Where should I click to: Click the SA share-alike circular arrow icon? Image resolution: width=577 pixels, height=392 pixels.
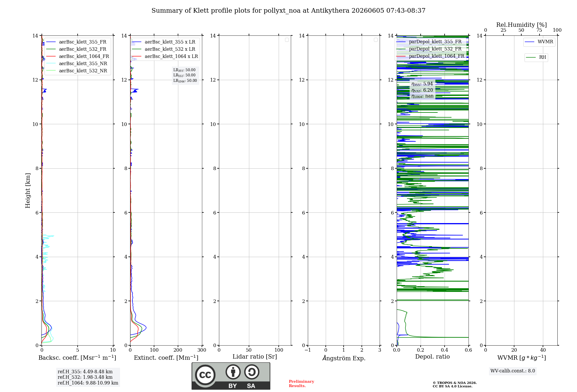click(x=252, y=372)
